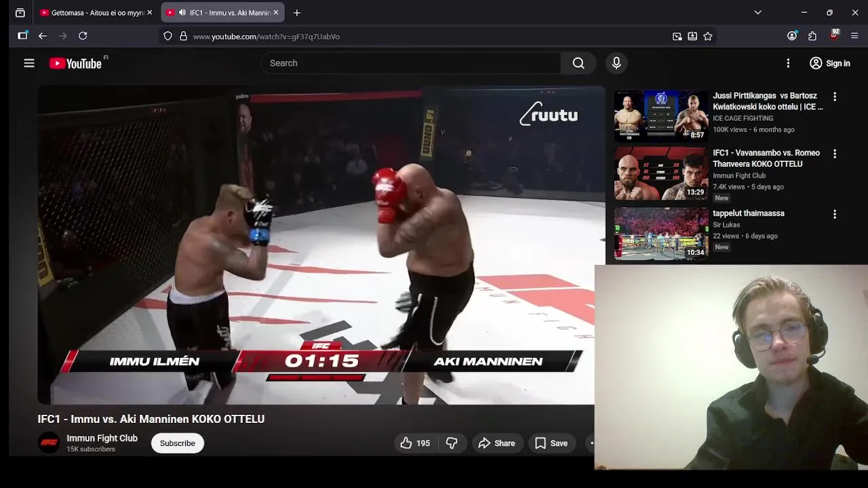The width and height of the screenshot is (868, 488).
Task: Visit the Sir Lukas channel
Action: 726,225
